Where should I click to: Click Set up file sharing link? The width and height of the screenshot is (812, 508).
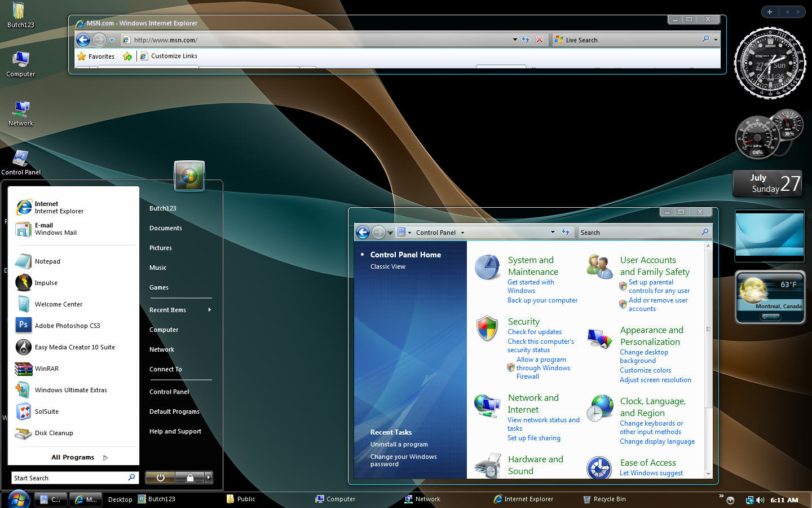click(534, 438)
